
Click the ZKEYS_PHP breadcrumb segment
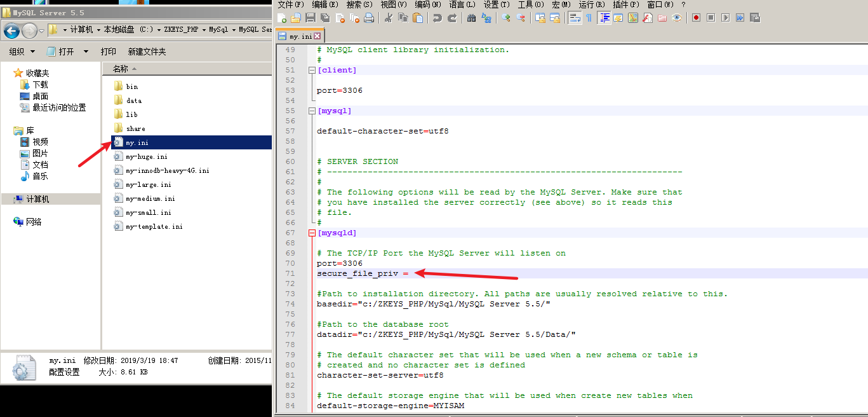coord(181,30)
